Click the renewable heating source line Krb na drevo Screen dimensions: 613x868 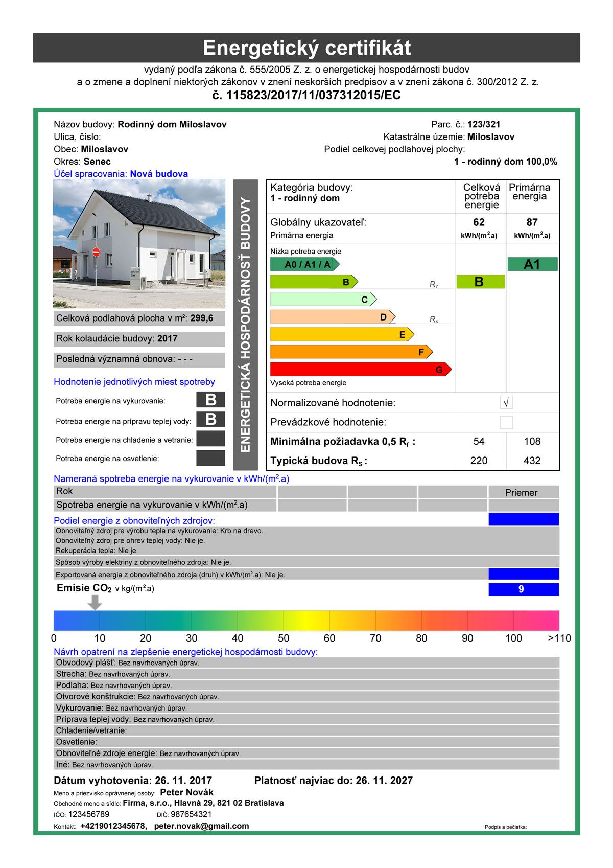(159, 531)
